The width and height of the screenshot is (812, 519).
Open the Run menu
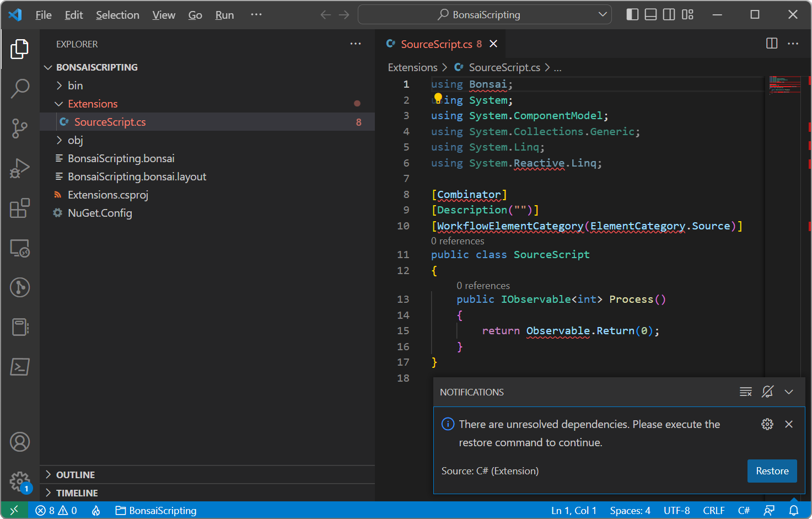(224, 15)
